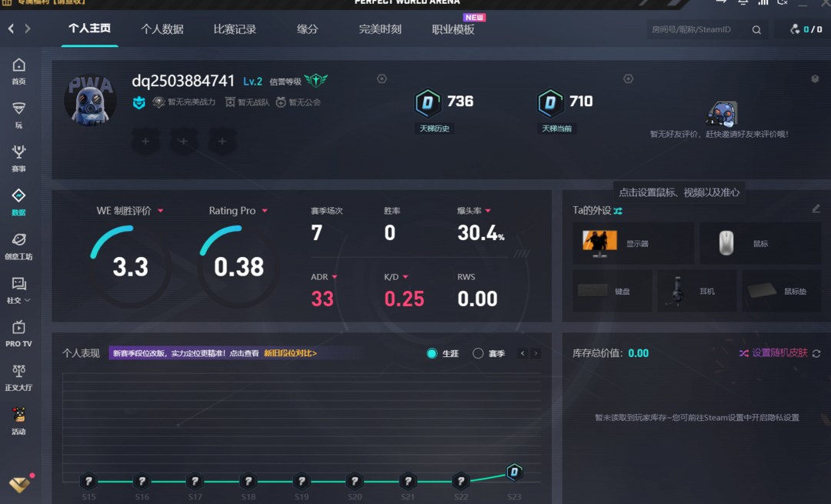
Task: Open 赛事 tournaments trophy icon
Action: [x=18, y=157]
